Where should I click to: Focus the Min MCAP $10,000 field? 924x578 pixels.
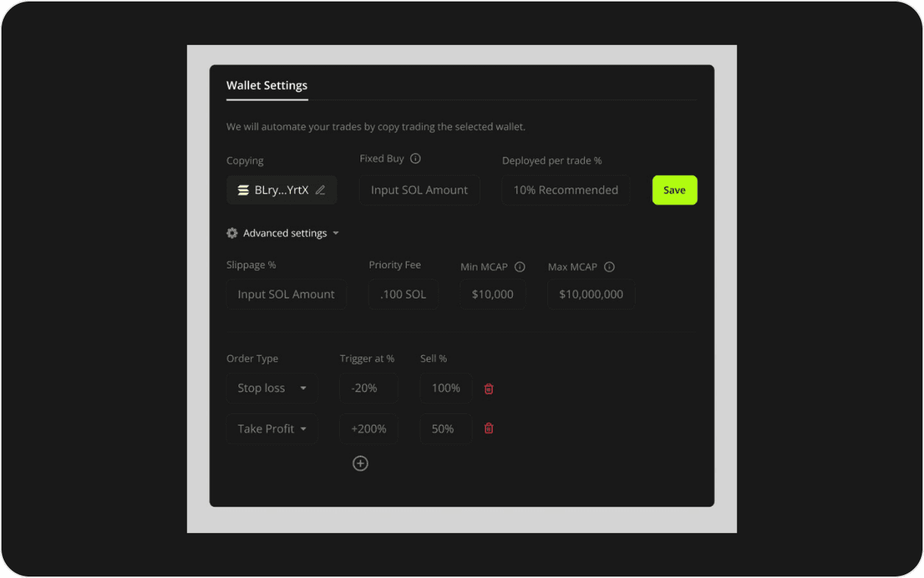pyautogui.click(x=493, y=294)
